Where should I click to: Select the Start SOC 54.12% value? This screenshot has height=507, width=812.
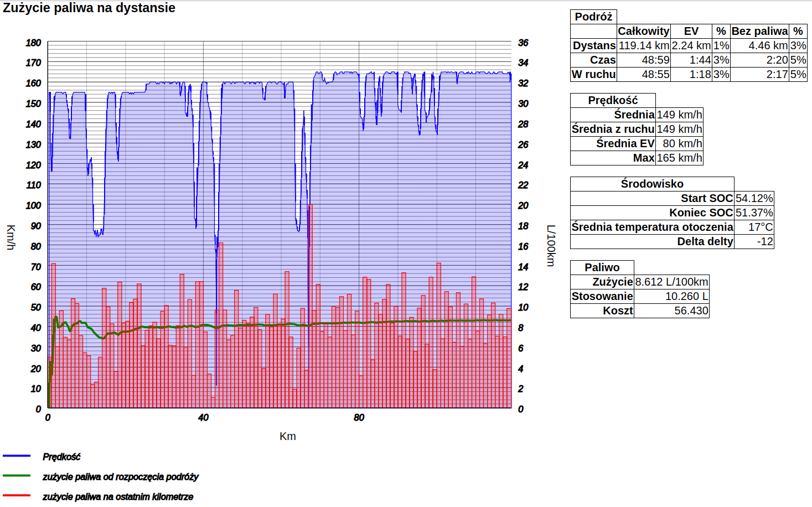pyautogui.click(x=754, y=199)
